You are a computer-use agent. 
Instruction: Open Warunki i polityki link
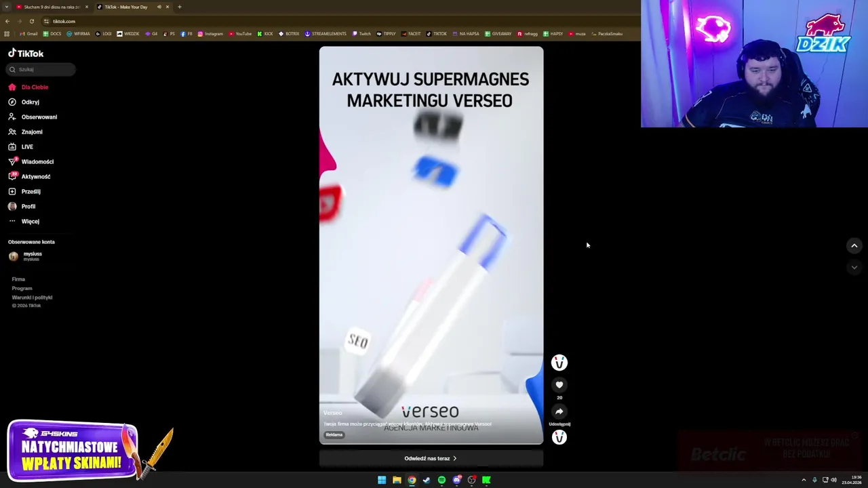tap(32, 297)
